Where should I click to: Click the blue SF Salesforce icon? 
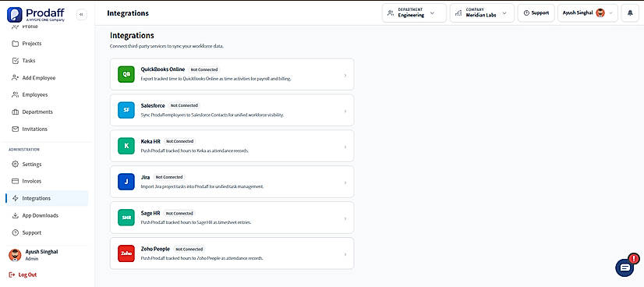126,110
